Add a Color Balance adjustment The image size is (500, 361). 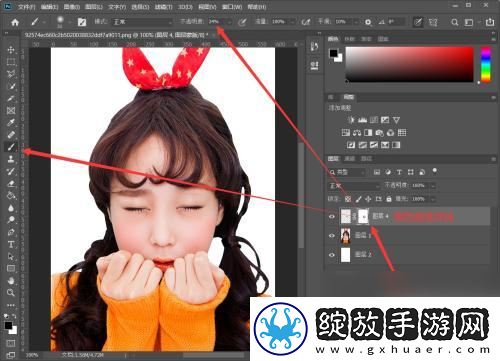[357, 133]
